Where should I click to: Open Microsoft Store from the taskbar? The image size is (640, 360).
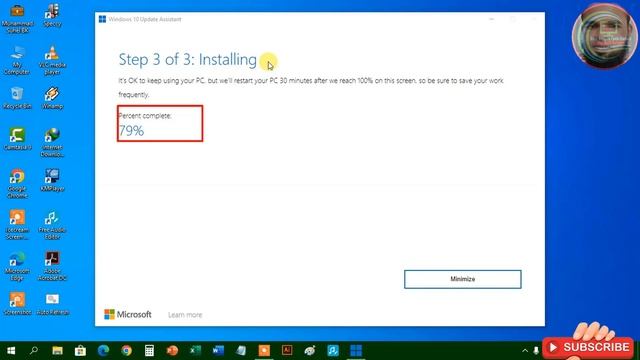(x=80, y=351)
